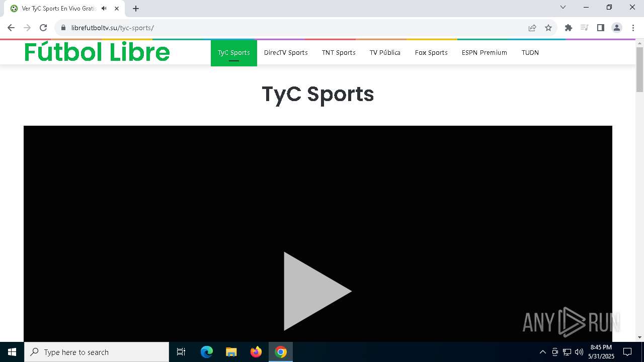Open the Chrome profile avatar
The image size is (644, 362).
[x=617, y=28]
